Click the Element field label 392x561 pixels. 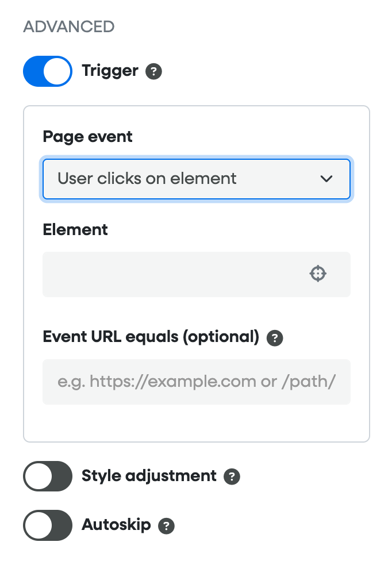click(x=75, y=229)
